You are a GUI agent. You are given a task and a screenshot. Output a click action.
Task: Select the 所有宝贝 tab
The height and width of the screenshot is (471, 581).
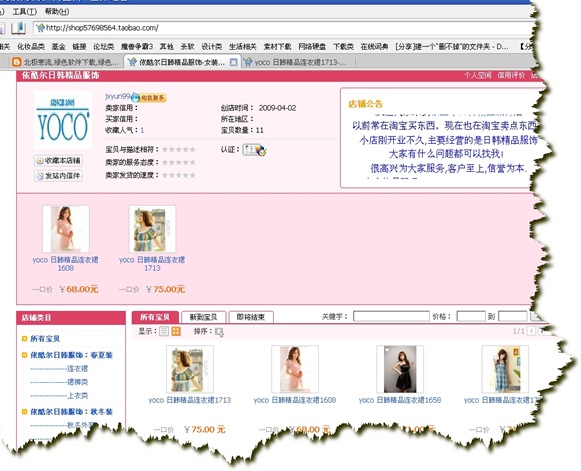pos(155,317)
